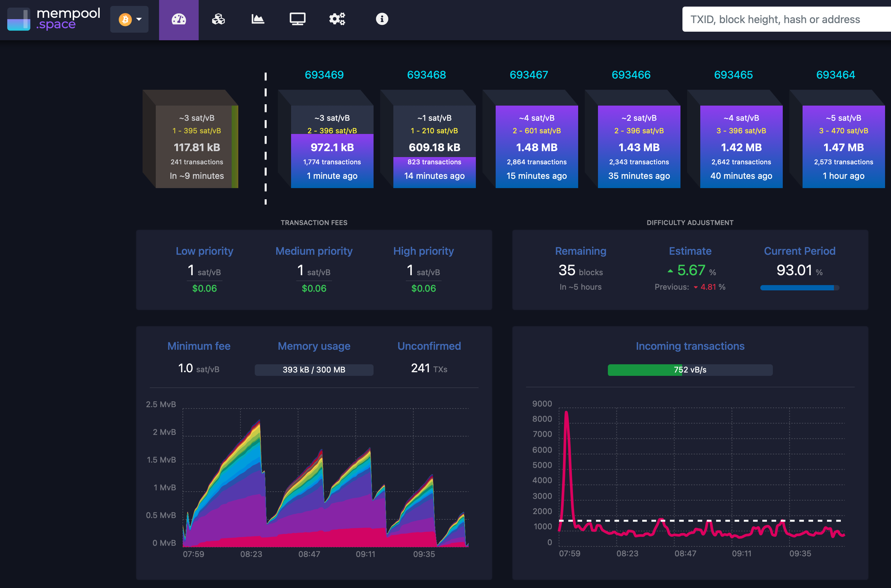Open the Blocks view via the cubes icon
Image resolution: width=891 pixels, height=588 pixels.
(x=218, y=19)
